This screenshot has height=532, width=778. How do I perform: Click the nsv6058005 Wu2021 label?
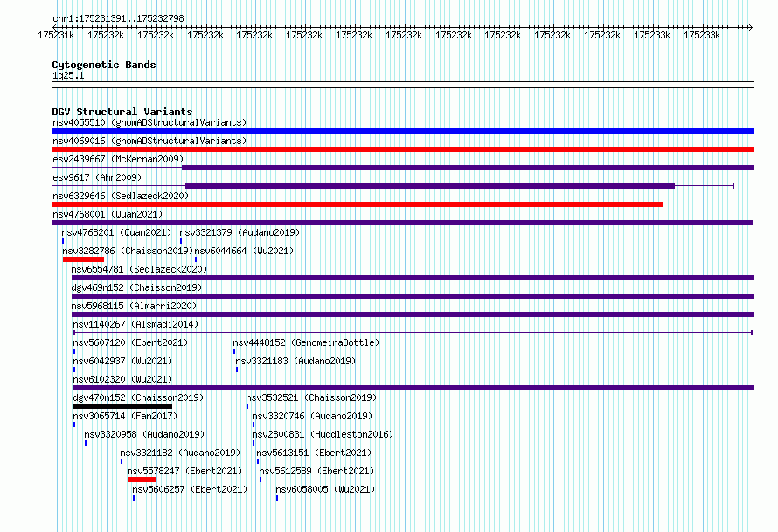point(325,489)
